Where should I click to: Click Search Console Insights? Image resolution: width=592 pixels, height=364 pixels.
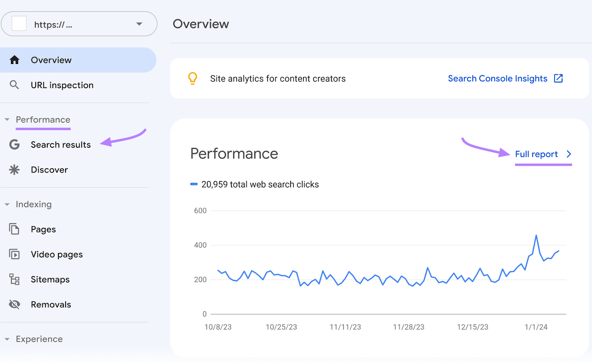click(497, 78)
